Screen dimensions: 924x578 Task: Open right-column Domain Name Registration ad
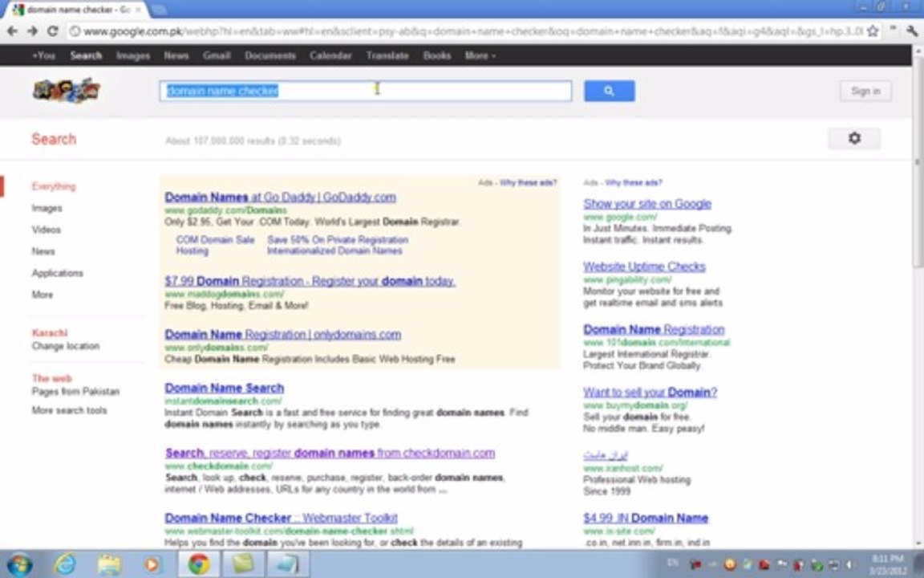(x=654, y=330)
